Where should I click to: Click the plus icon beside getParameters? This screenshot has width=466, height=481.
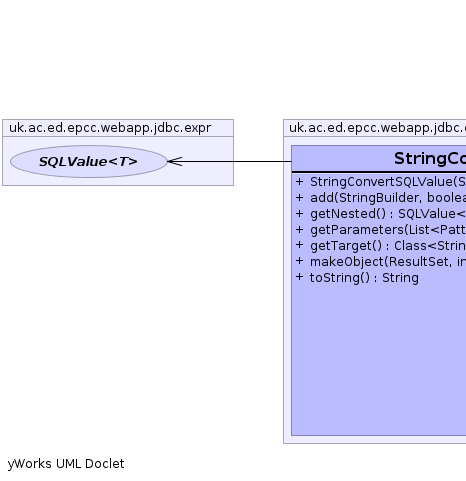[x=299, y=229]
